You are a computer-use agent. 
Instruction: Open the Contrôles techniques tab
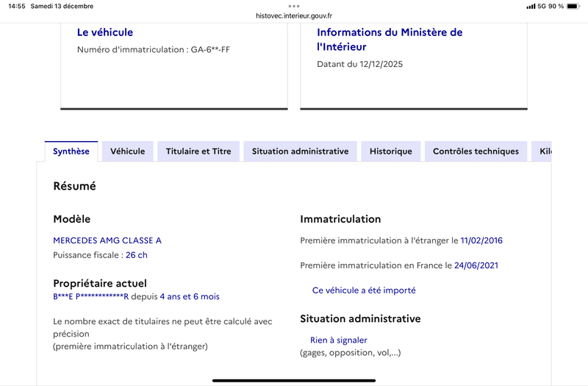pos(476,151)
